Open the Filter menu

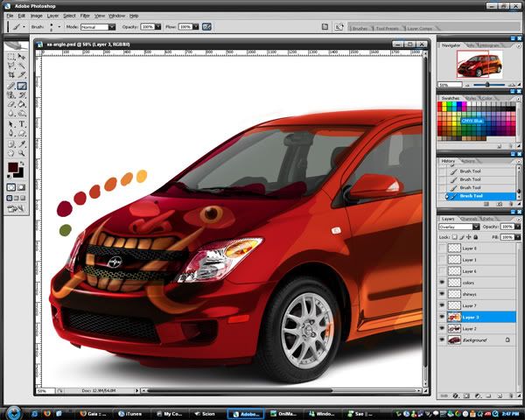click(85, 16)
